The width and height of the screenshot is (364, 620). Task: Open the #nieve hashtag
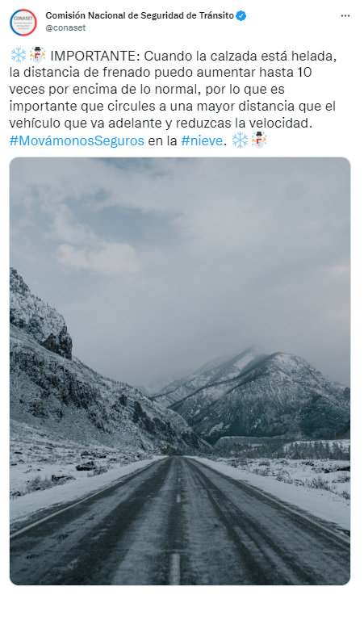(x=202, y=140)
